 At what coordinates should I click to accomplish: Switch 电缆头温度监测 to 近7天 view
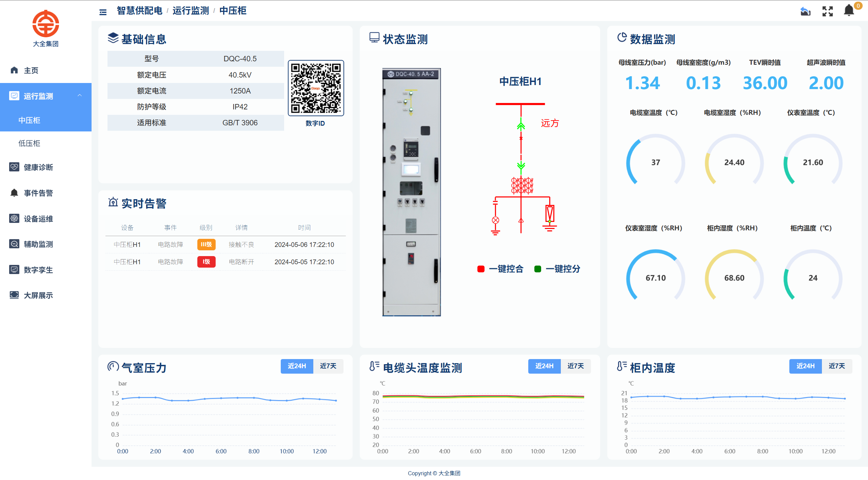[x=575, y=366]
